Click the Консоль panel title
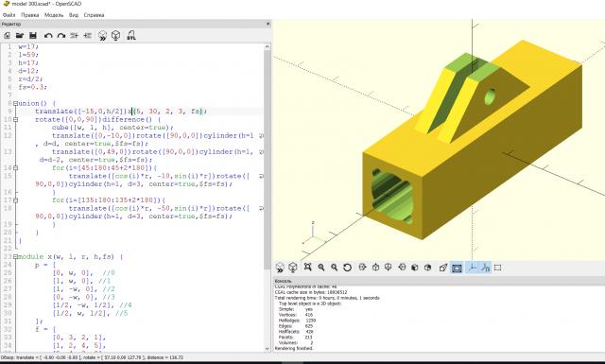The image size is (605, 364). pyautogui.click(x=284, y=281)
